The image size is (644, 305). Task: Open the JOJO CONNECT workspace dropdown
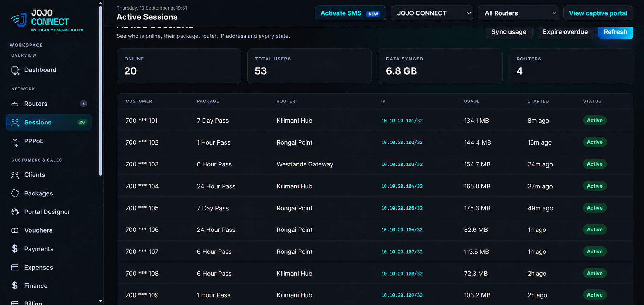432,13
